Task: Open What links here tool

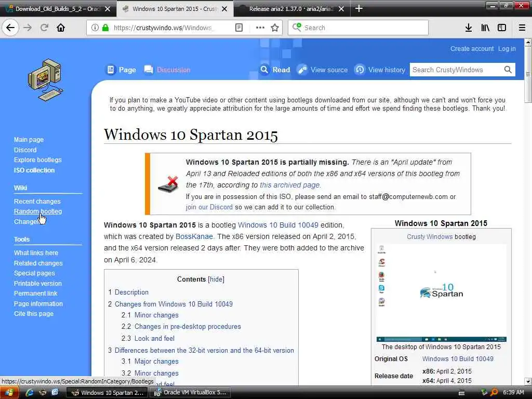Action: click(36, 253)
